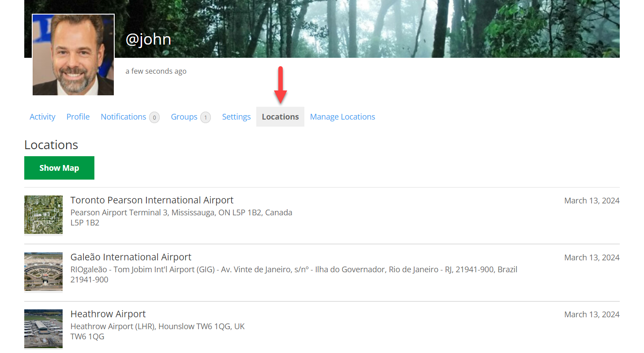Click the L5P 1B2 postal code
Image resolution: width=644 pixels, height=353 pixels.
(x=85, y=223)
